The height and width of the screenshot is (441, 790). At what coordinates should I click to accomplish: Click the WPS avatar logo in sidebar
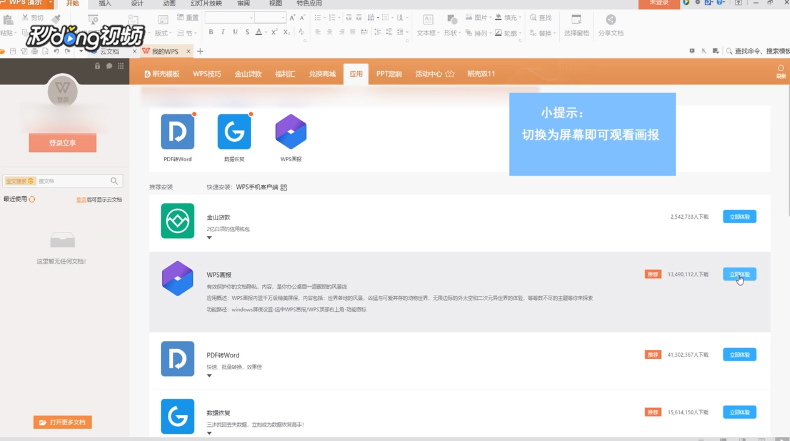click(62, 91)
